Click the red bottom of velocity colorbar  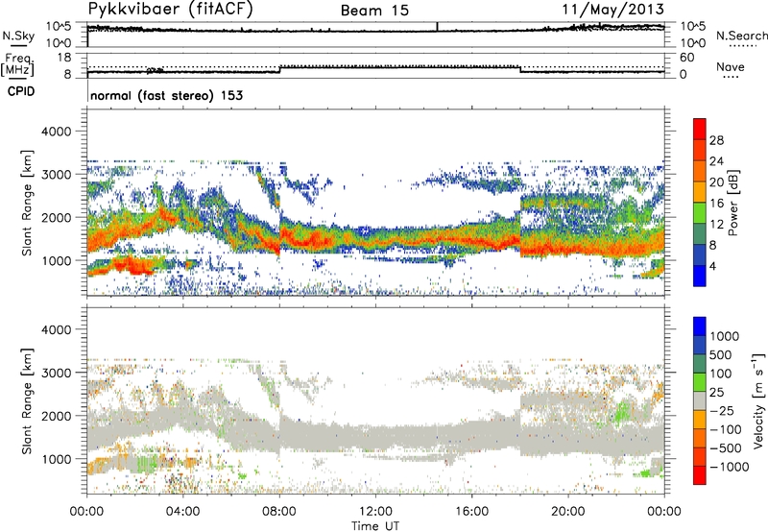[x=700, y=475]
